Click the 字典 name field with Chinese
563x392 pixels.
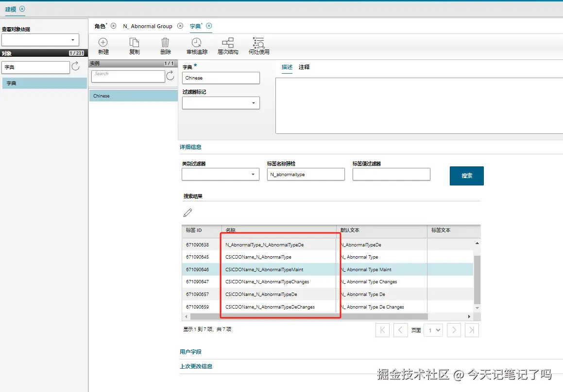(221, 78)
